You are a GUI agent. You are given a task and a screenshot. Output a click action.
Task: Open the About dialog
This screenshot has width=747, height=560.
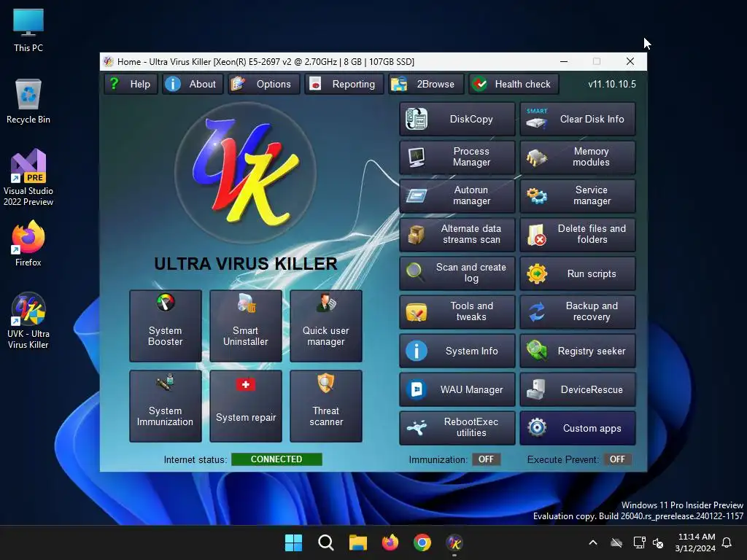pos(193,85)
